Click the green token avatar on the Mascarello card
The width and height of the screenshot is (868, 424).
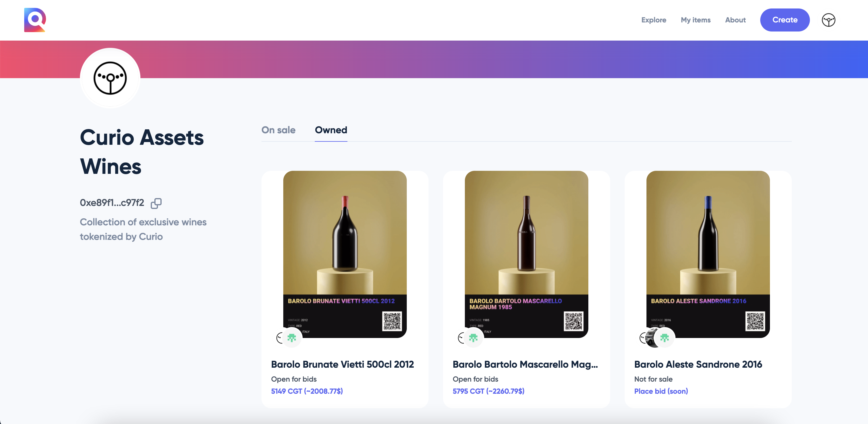(x=473, y=337)
